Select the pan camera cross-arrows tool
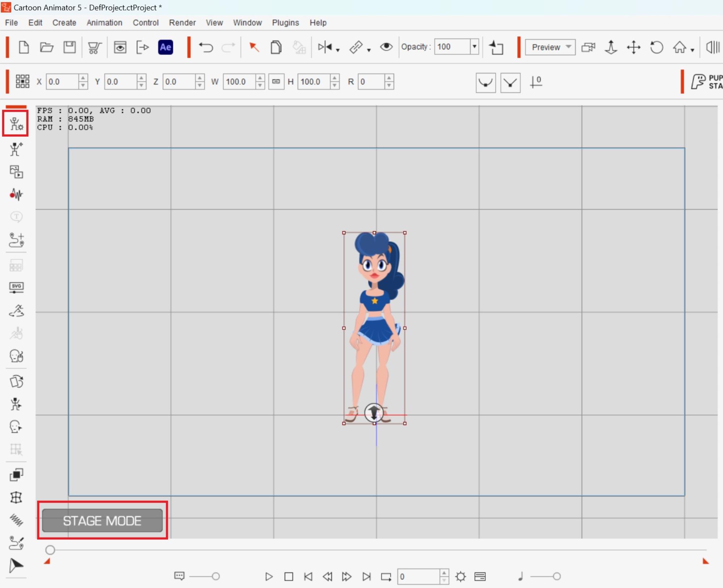Viewport: 723px width, 588px height. (x=633, y=47)
